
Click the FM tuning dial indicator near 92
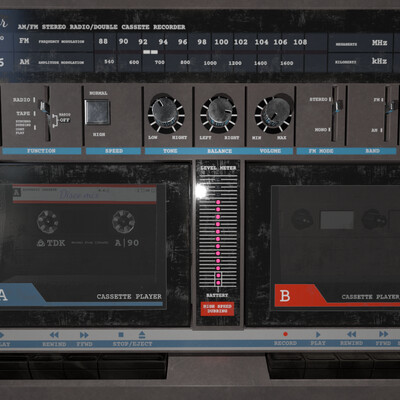point(150,52)
